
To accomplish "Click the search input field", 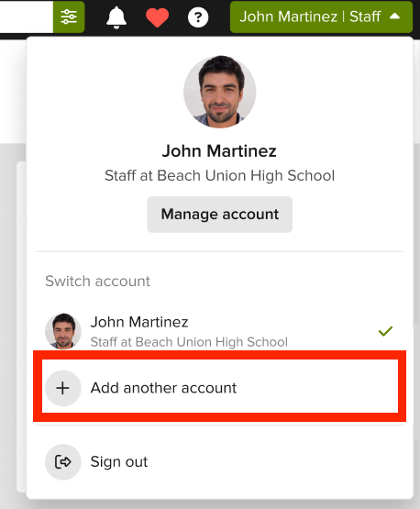I will click(27, 17).
